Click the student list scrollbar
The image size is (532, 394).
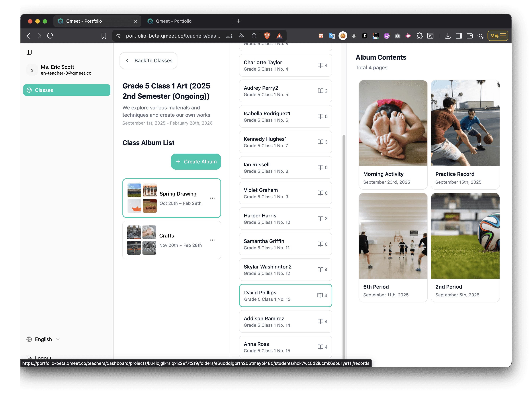coord(344,239)
